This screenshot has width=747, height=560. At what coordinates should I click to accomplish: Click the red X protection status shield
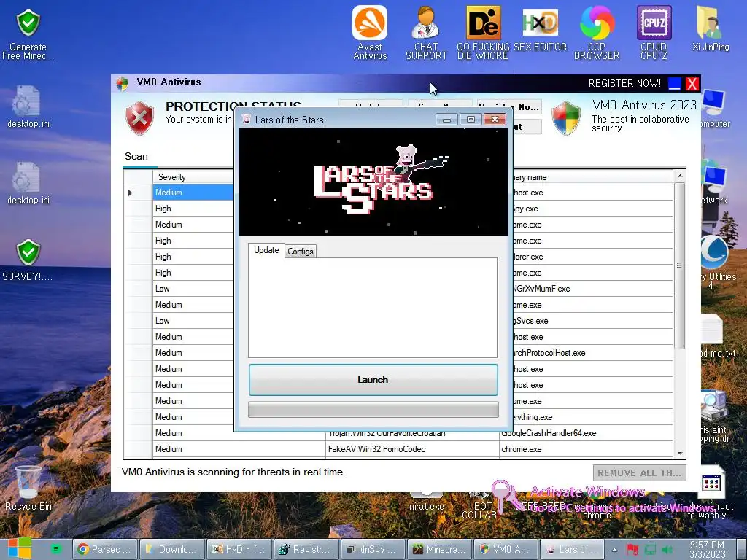coord(139,118)
